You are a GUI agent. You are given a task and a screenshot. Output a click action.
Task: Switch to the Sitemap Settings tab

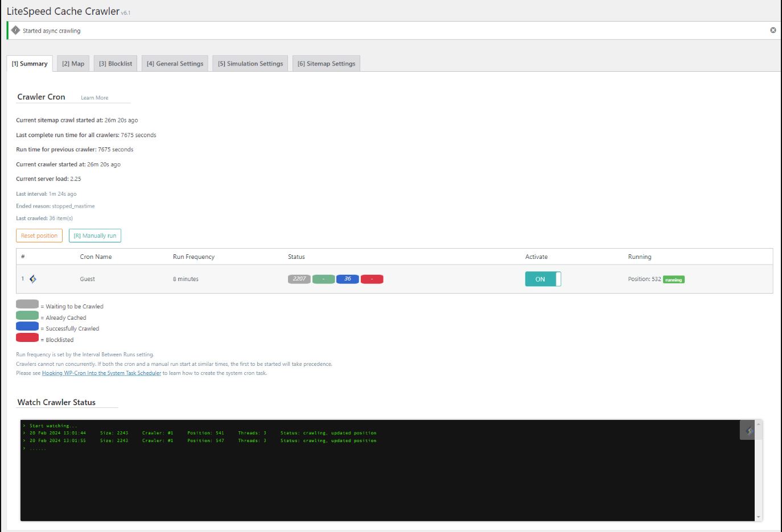pyautogui.click(x=326, y=64)
